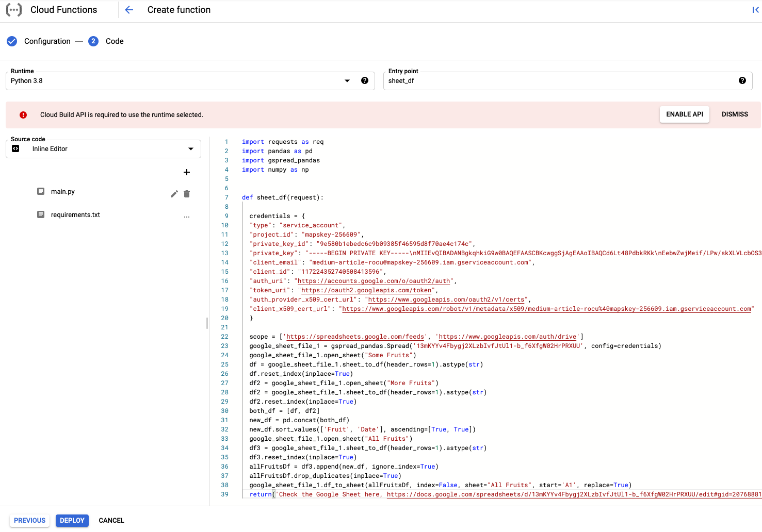The width and height of the screenshot is (762, 532).
Task: Click the PREVIOUS button
Action: [x=30, y=521]
